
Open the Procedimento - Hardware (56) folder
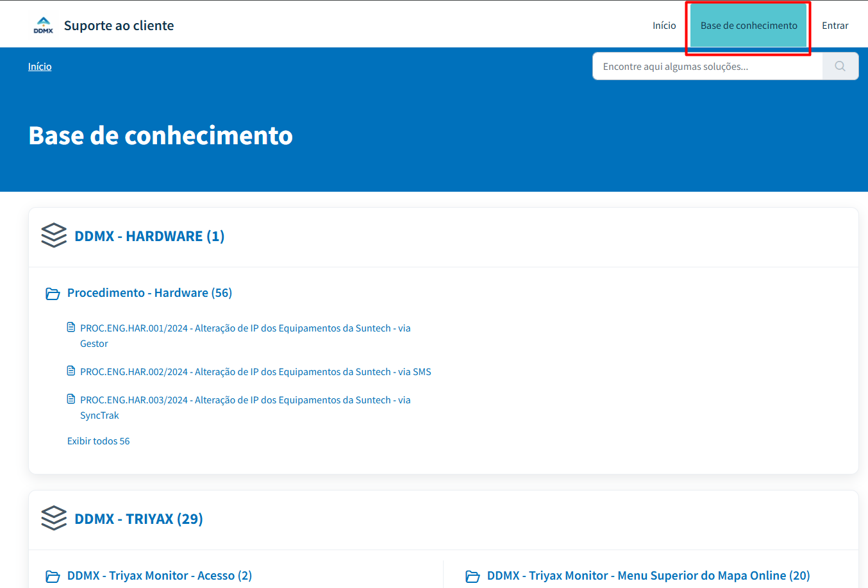tap(149, 293)
